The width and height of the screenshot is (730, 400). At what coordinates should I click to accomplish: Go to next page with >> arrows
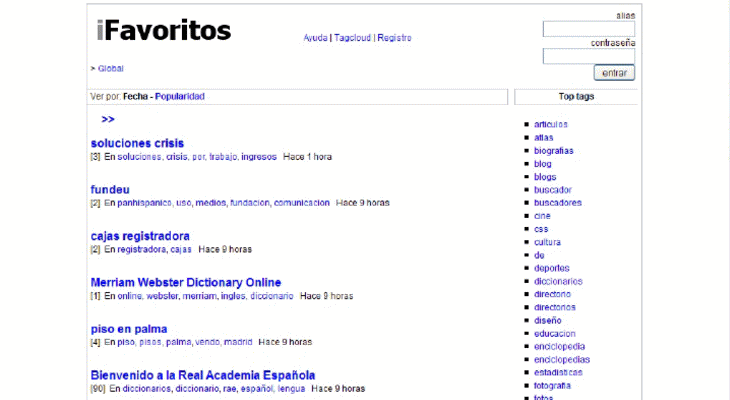(108, 119)
